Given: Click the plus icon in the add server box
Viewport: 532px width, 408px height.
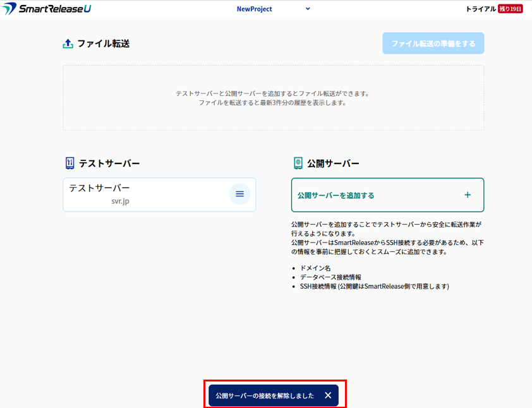Looking at the screenshot, I should (x=468, y=195).
